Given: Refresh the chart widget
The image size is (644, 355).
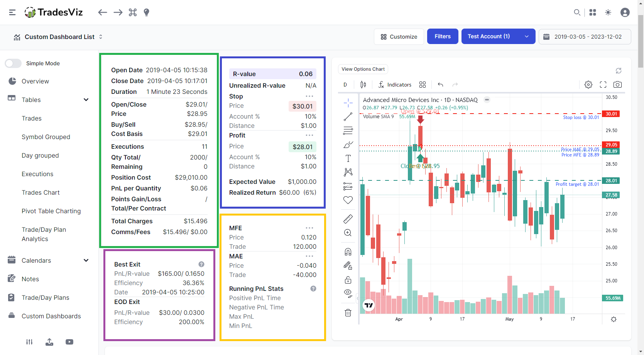Looking at the screenshot, I should pos(619,71).
